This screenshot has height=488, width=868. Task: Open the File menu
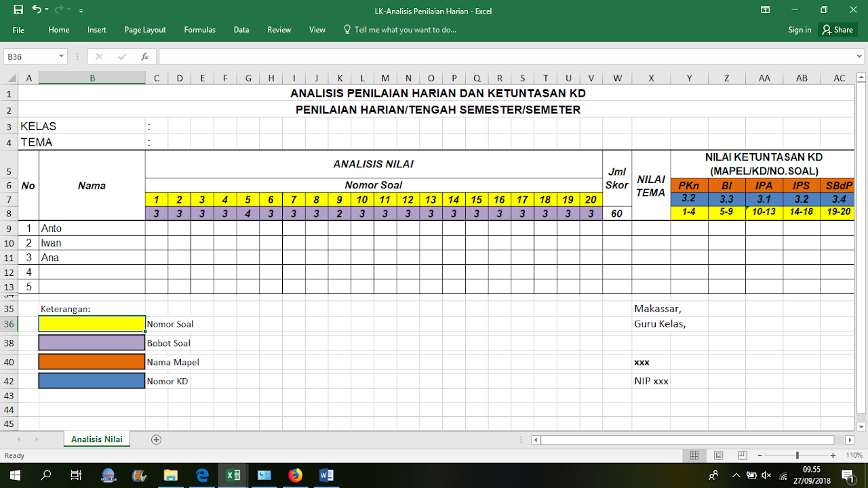pyautogui.click(x=18, y=30)
